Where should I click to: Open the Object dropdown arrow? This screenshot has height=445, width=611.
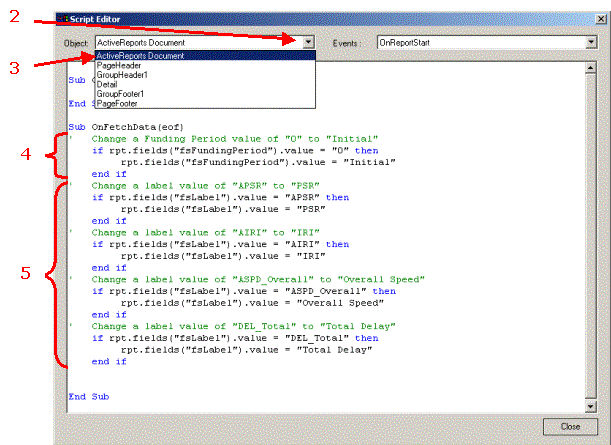coord(308,42)
